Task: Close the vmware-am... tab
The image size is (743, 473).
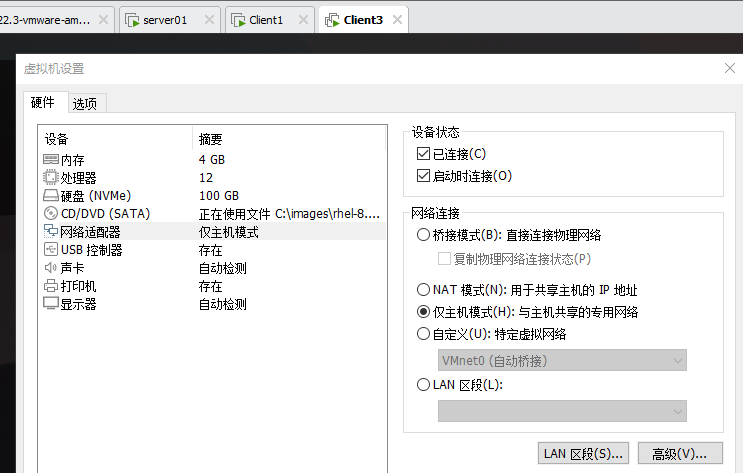Action: coord(103,19)
